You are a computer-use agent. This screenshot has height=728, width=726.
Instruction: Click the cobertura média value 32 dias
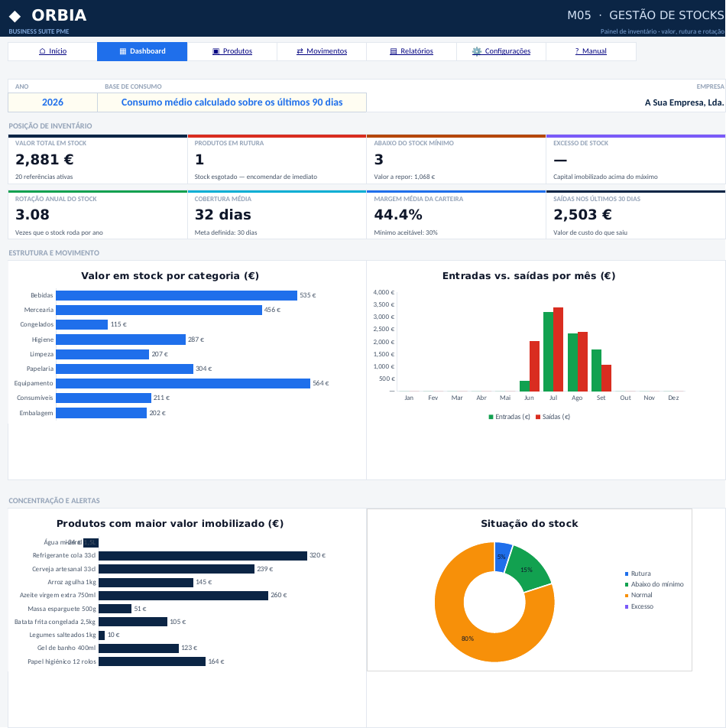(222, 214)
